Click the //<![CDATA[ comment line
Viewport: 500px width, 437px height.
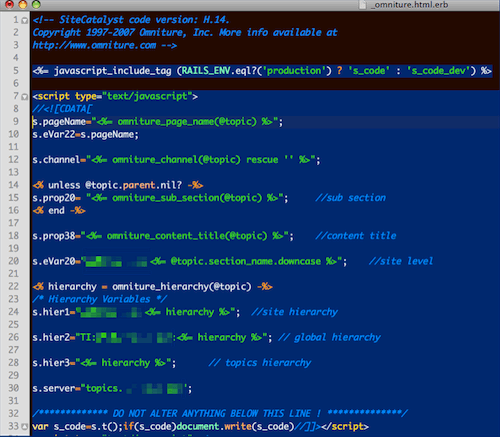(62, 109)
